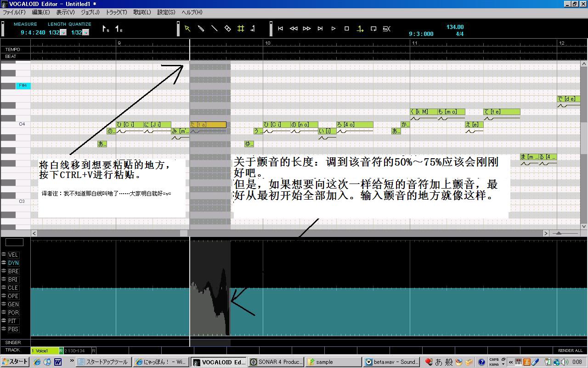This screenshot has width=588, height=368.
Task: Select the GEN parameter button
Action: pos(13,305)
